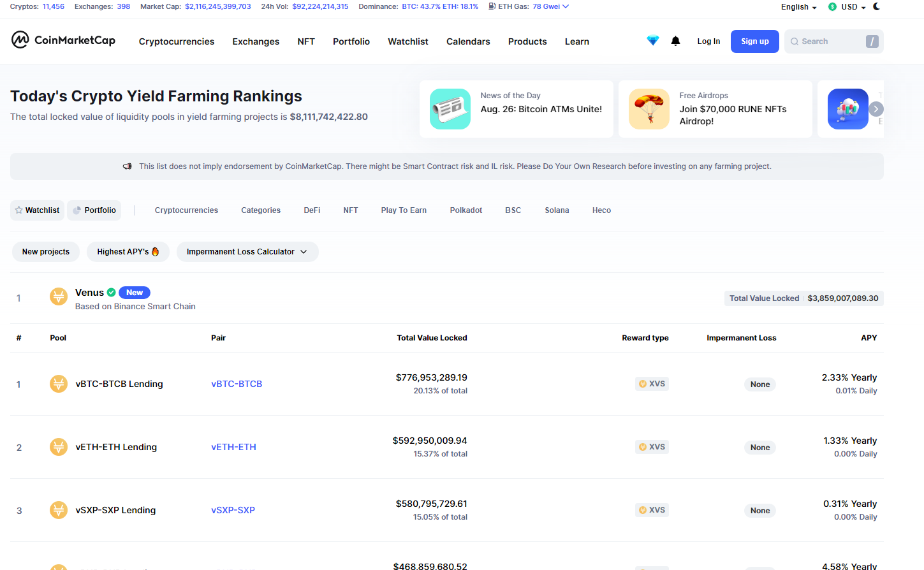Click the Venus project logo in header
The height and width of the screenshot is (570, 924).
pos(59,296)
